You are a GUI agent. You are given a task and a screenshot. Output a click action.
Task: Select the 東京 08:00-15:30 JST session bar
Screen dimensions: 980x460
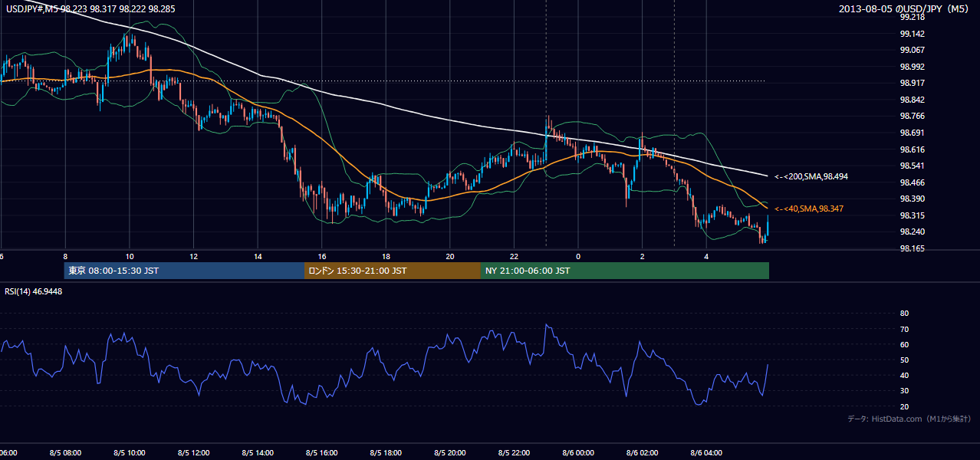184,271
